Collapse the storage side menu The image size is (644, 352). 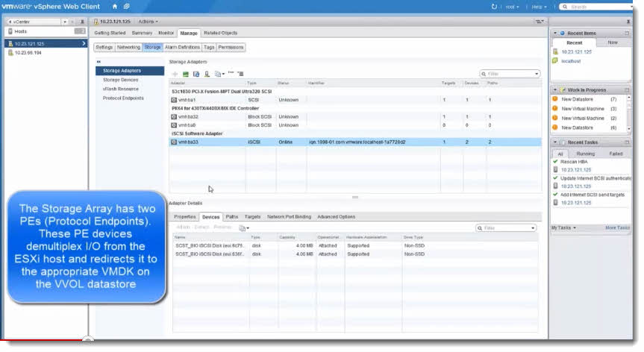[x=99, y=62]
